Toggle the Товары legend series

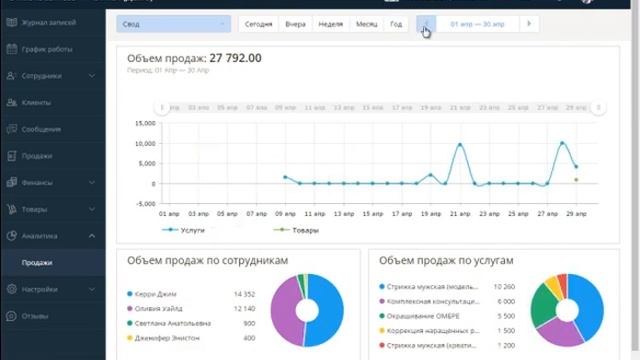coord(296,230)
